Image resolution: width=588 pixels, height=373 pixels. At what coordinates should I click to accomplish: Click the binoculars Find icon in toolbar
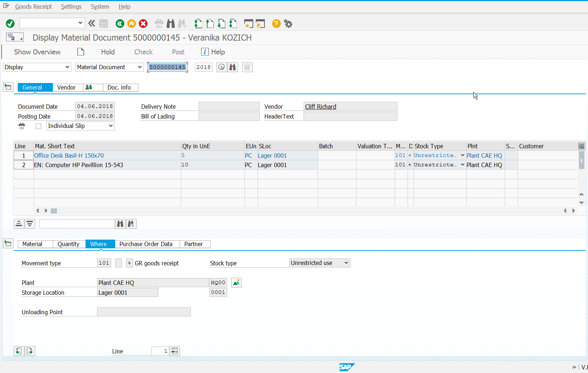(171, 24)
